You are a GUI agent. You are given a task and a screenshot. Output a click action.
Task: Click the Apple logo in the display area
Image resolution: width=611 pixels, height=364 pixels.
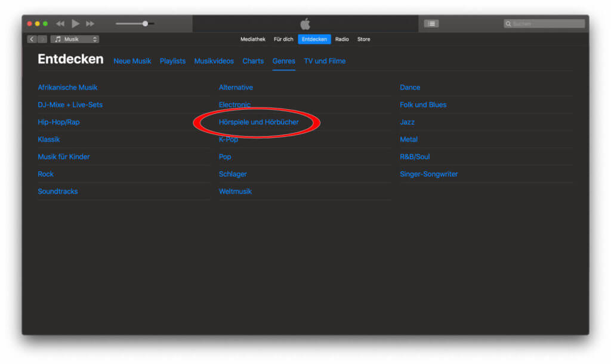click(x=305, y=24)
